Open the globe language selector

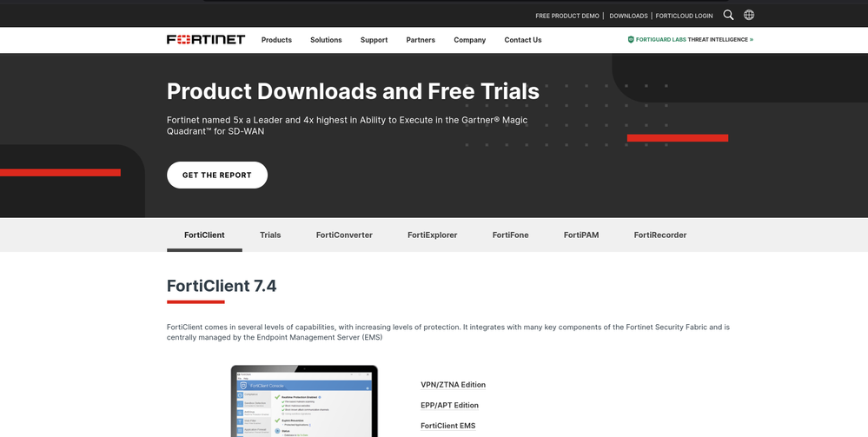pyautogui.click(x=749, y=15)
